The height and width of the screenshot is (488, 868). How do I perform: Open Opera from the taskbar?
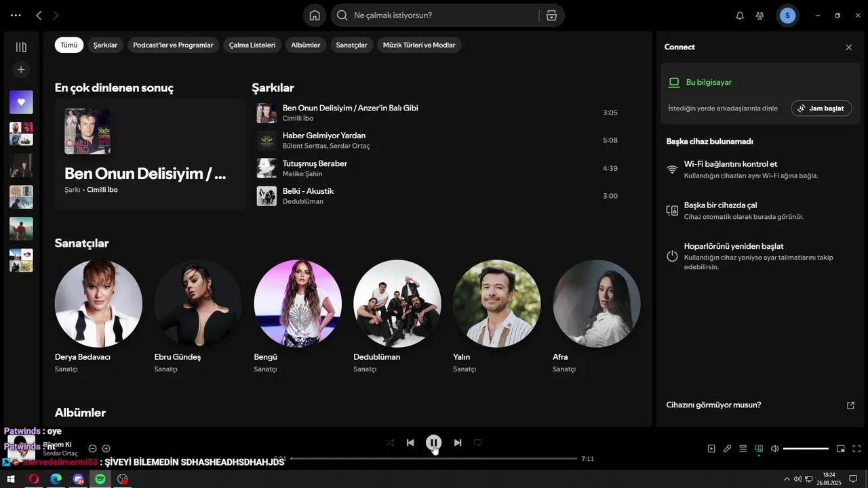(x=34, y=479)
